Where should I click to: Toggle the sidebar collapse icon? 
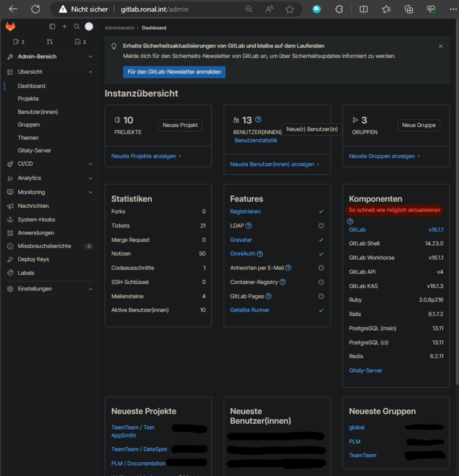click(52, 26)
